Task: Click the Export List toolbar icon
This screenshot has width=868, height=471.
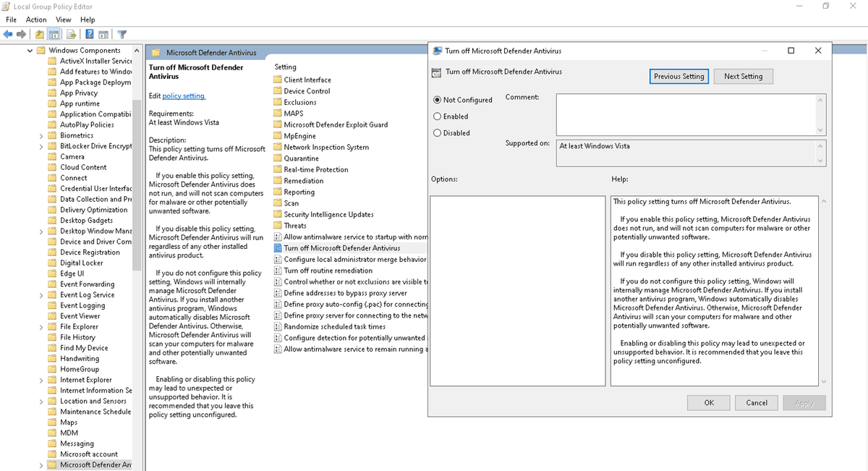Action: click(72, 34)
